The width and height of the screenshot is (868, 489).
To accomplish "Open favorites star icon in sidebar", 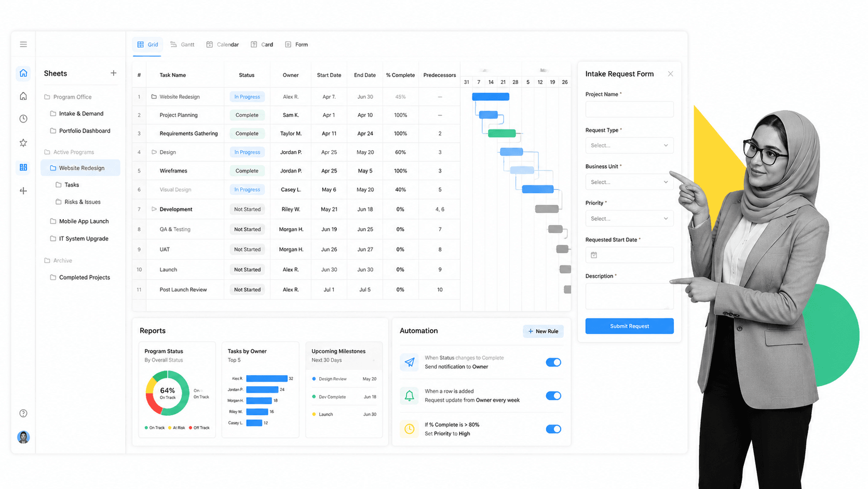I will pos(23,142).
